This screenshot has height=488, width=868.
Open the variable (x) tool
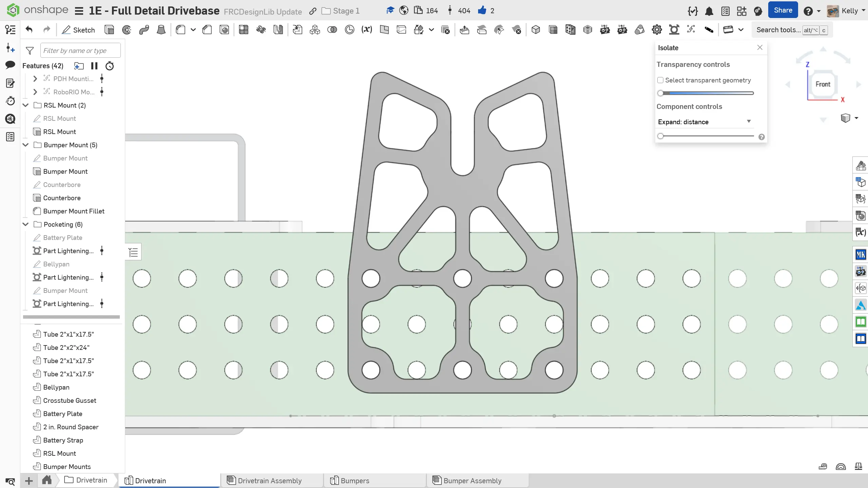(x=366, y=30)
